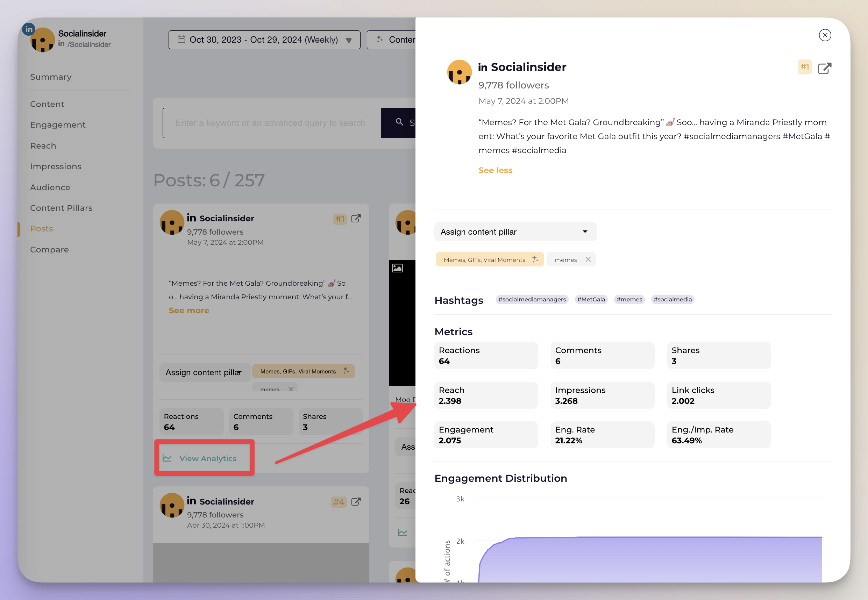Open Engagement section in sidebar
Viewport: 868px width, 600px height.
click(x=58, y=125)
